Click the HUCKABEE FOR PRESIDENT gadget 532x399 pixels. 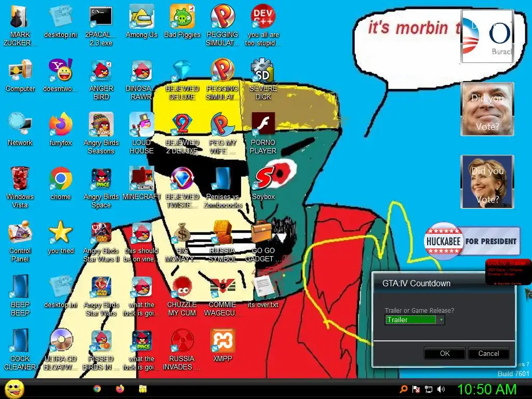pos(472,241)
